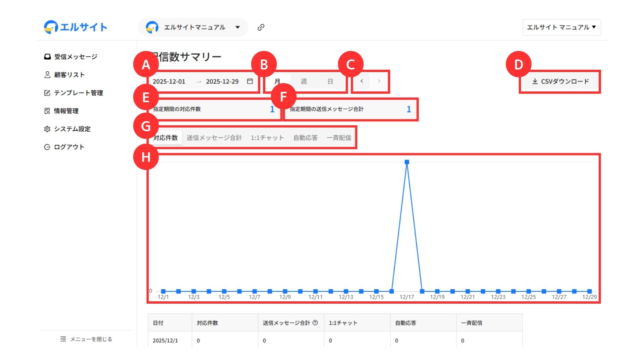Open 顧客リスト from the sidebar

point(69,75)
